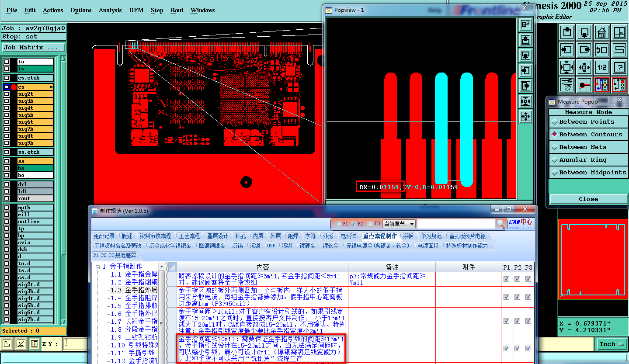Switch to the 沉金或化学镍钯金 tab
629x364 pixels.
click(x=170, y=246)
